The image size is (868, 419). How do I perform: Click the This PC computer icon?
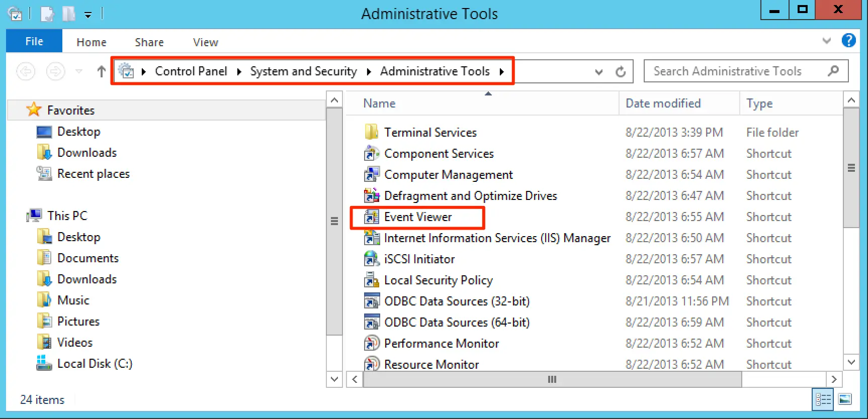34,216
